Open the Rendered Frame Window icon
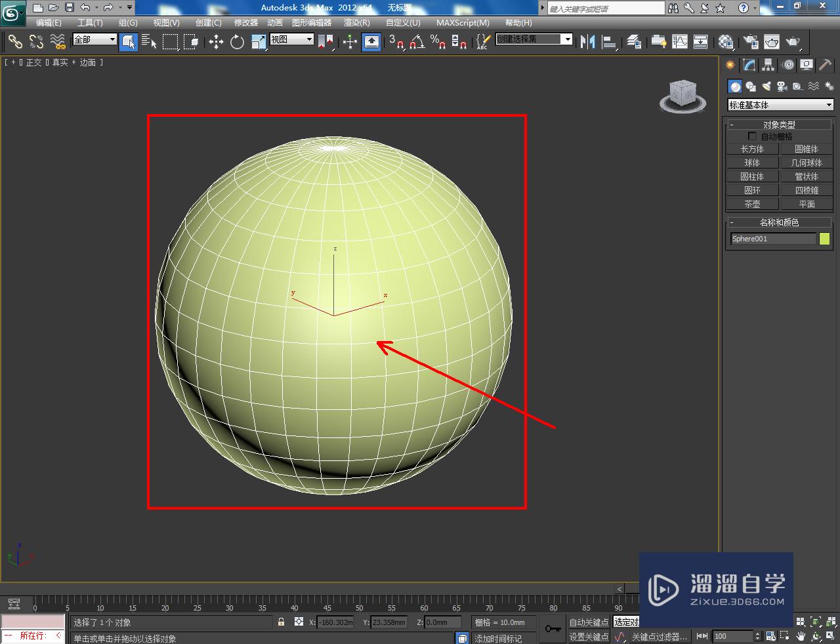 pos(772,42)
